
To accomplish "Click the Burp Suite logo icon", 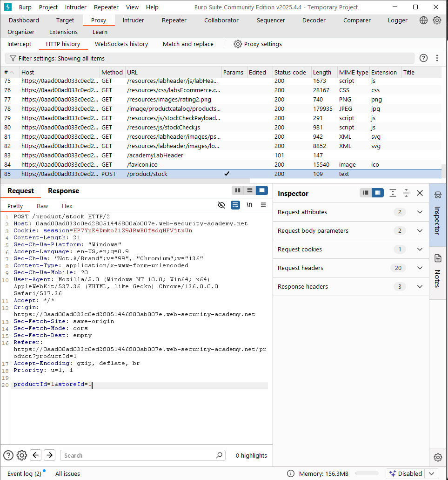I will point(8,7).
